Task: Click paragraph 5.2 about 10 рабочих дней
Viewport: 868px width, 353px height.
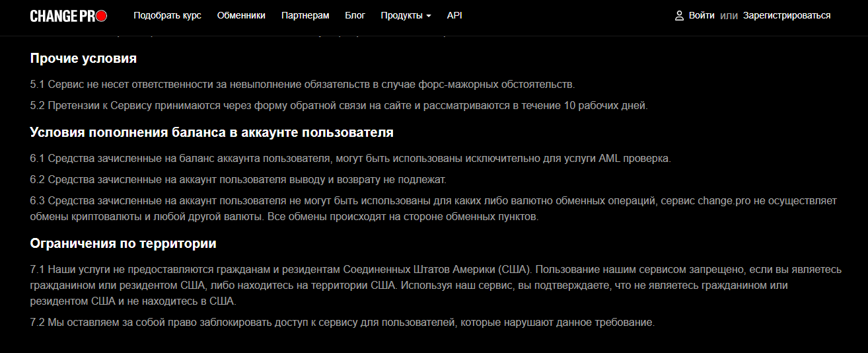Action: point(339,106)
